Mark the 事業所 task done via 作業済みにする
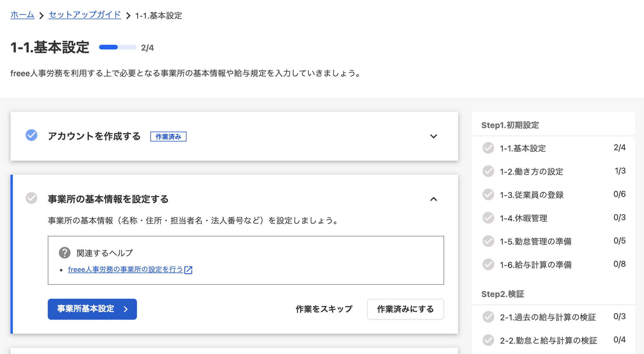Screen dimensions: 644x354 (405, 309)
